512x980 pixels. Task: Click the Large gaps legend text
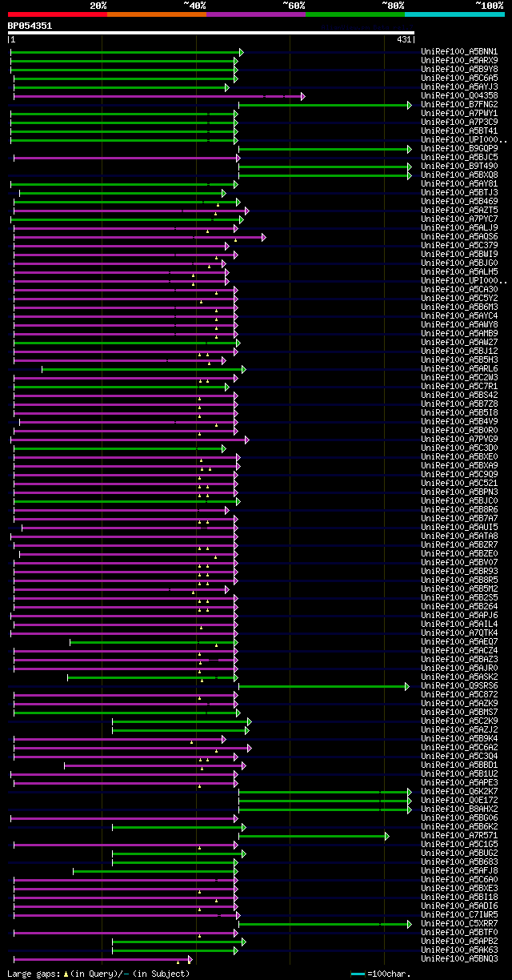point(98,974)
